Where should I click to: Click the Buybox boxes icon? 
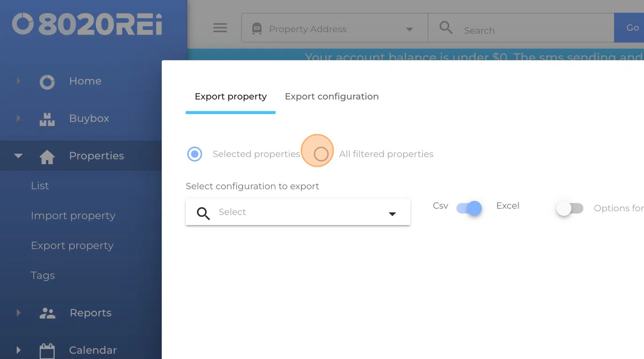click(47, 119)
